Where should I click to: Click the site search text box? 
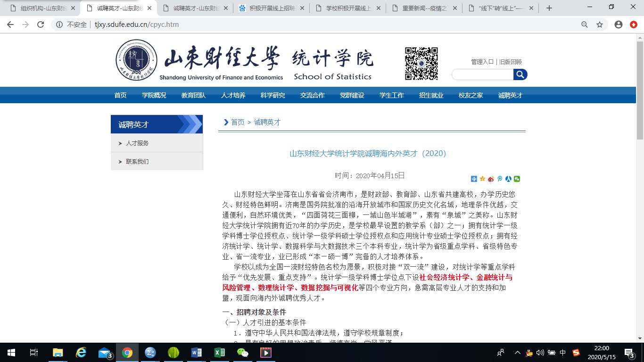[x=482, y=74]
